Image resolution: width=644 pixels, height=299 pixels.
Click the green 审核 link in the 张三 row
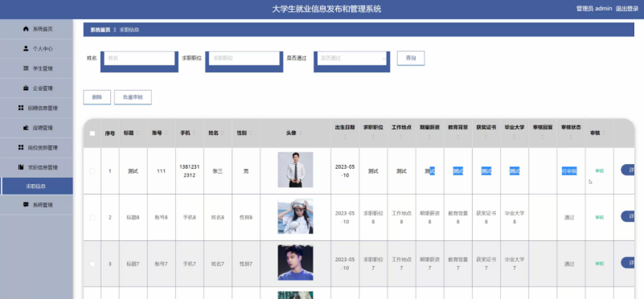point(599,171)
